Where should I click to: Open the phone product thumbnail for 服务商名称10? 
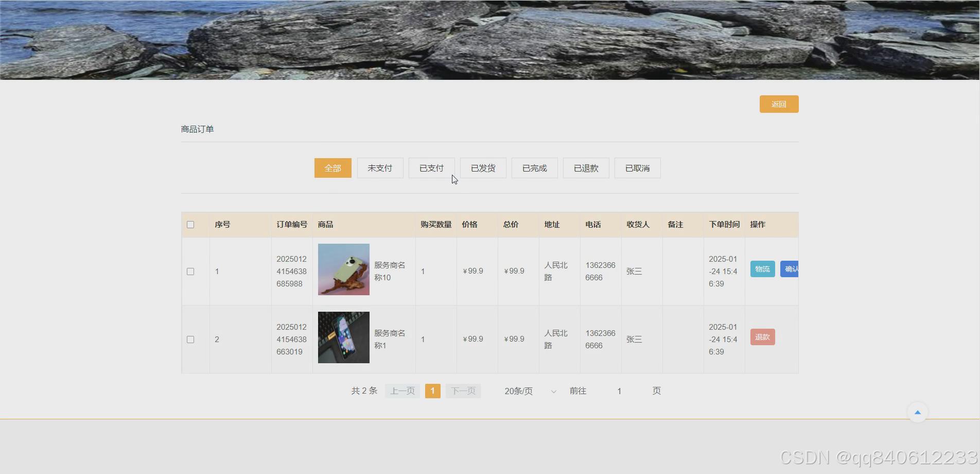click(x=343, y=268)
